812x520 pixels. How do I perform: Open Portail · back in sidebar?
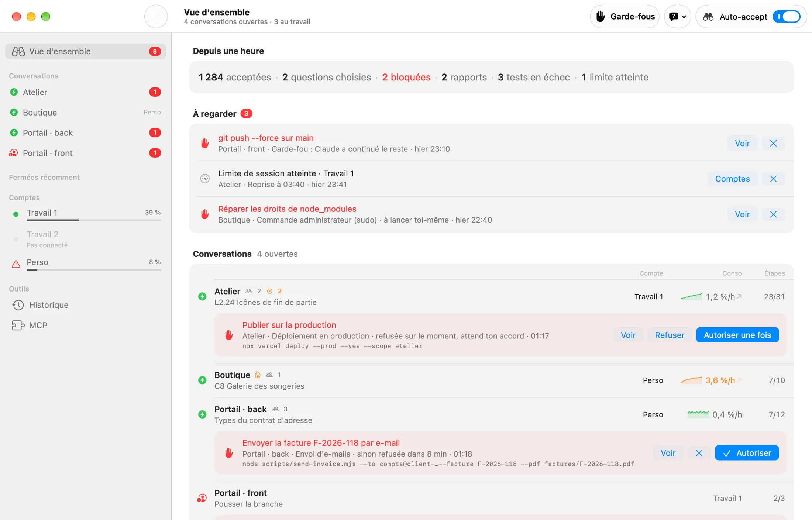pos(86,132)
